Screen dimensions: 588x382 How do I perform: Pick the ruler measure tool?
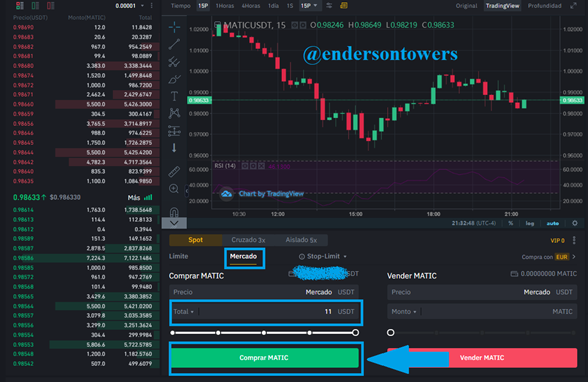pos(174,172)
